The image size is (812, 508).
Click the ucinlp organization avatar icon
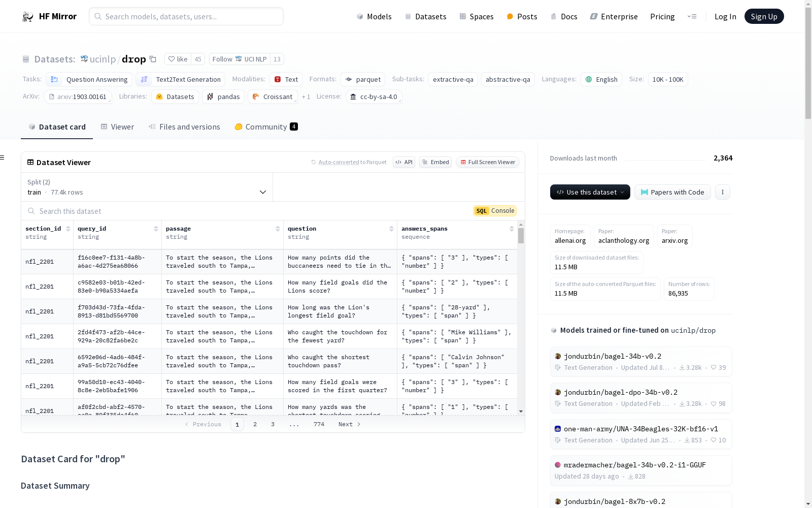point(84,59)
